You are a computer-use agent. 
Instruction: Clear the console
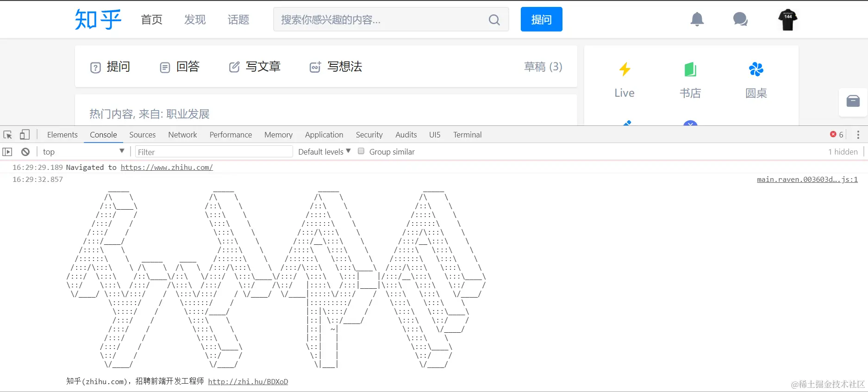[x=25, y=152]
